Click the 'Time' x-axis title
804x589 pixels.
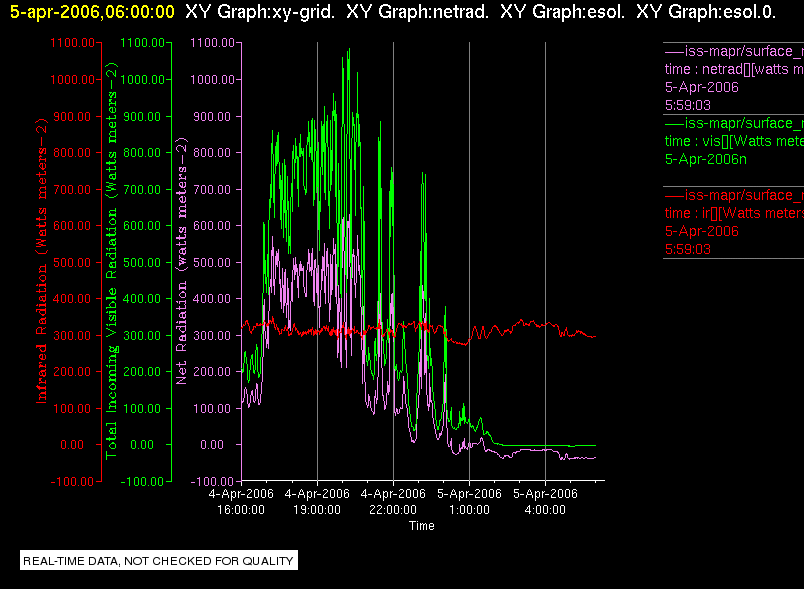pos(421,526)
